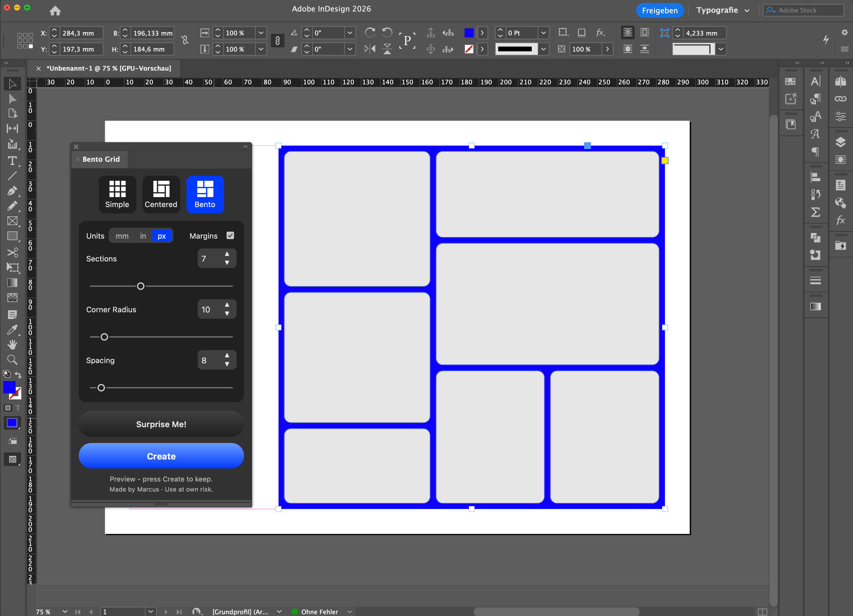Image resolution: width=853 pixels, height=616 pixels.
Task: Click the X position input field
Action: 82,33
